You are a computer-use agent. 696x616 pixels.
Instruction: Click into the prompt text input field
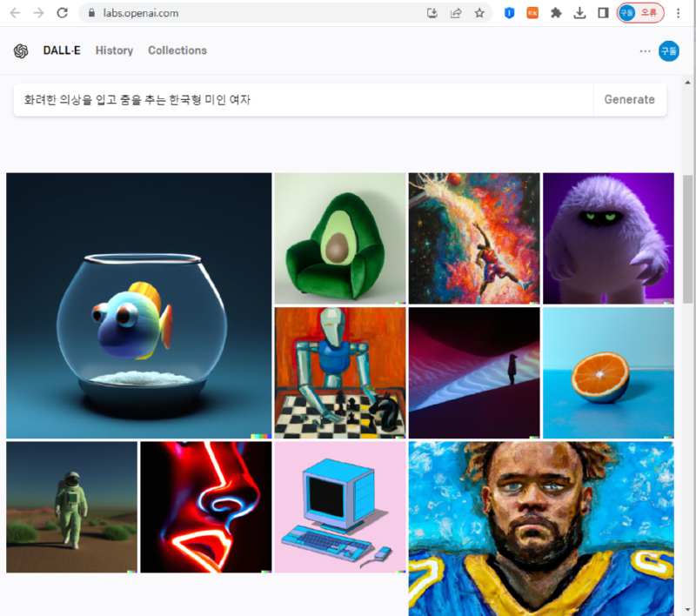[303, 100]
